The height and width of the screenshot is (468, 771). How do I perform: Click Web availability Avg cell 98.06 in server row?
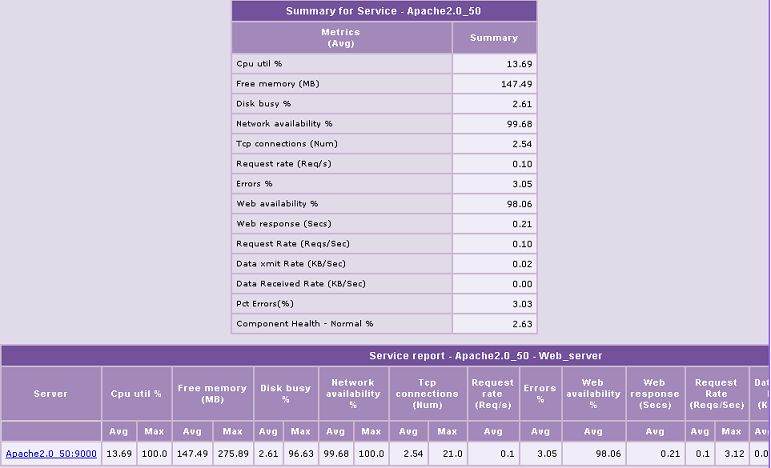593,454
